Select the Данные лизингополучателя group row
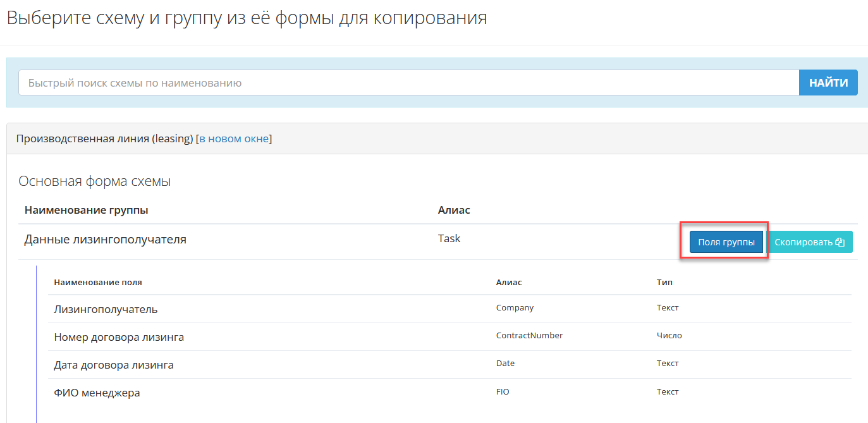 (x=105, y=240)
